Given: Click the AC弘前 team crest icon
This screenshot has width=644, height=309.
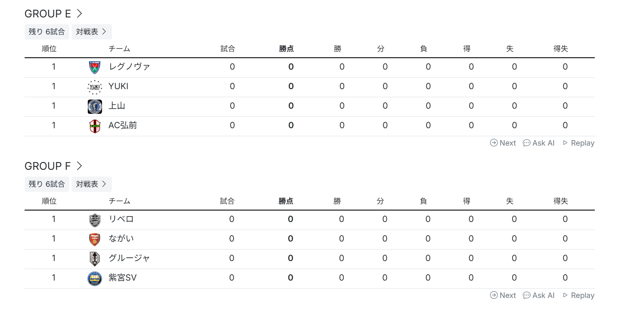Looking at the screenshot, I should (95, 126).
